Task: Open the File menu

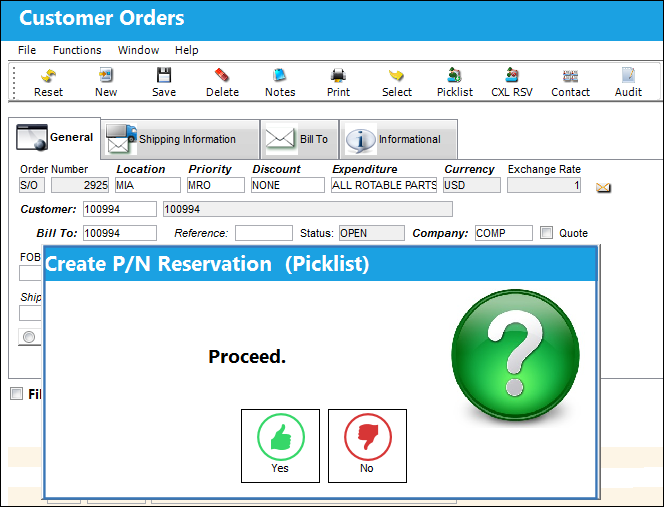Action: point(27,50)
